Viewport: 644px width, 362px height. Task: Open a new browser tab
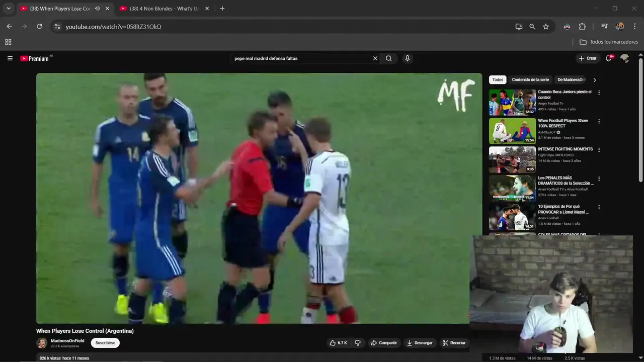pyautogui.click(x=222, y=9)
